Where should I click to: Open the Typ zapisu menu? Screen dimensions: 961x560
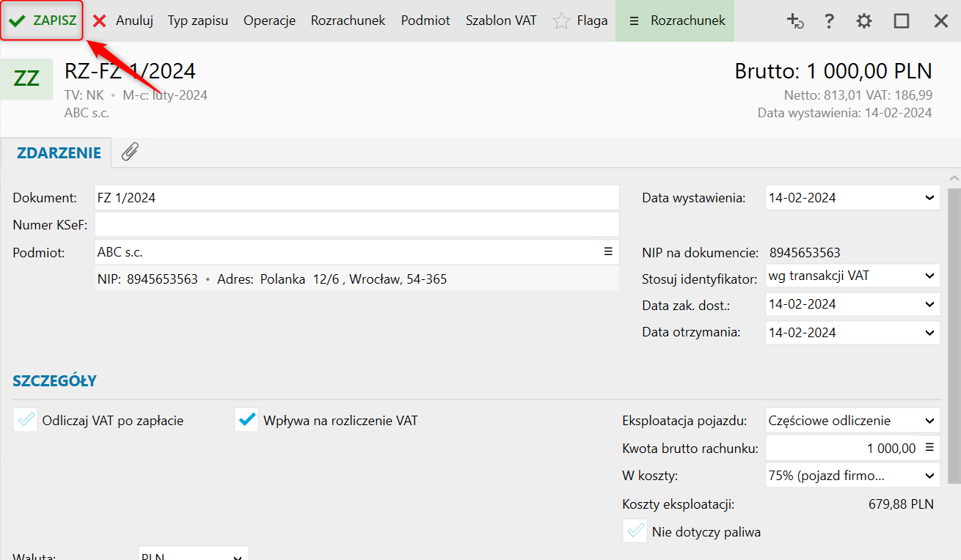(198, 21)
